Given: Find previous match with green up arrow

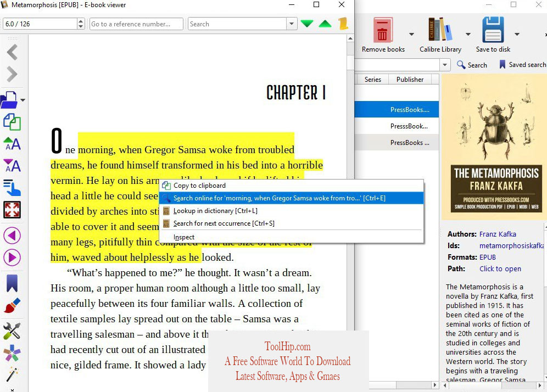Looking at the screenshot, I should click(x=325, y=24).
